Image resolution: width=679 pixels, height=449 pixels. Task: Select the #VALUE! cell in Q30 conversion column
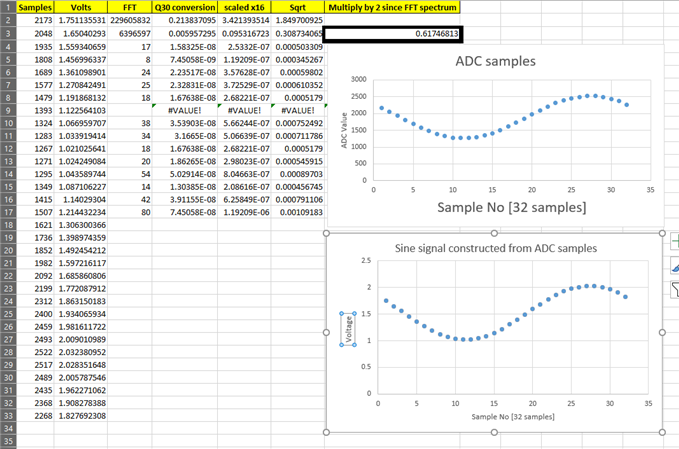tap(184, 110)
